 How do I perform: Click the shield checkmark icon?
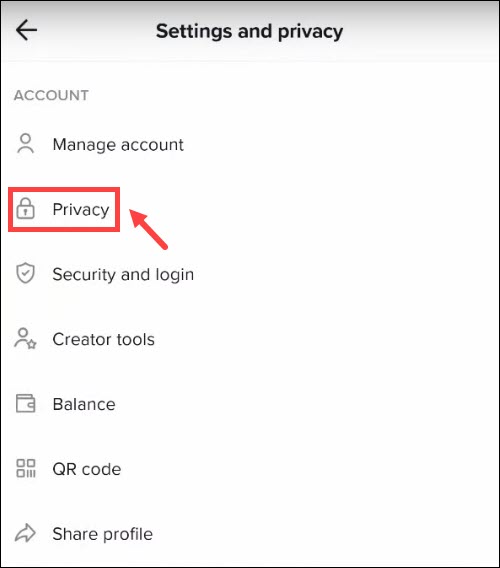(x=25, y=273)
